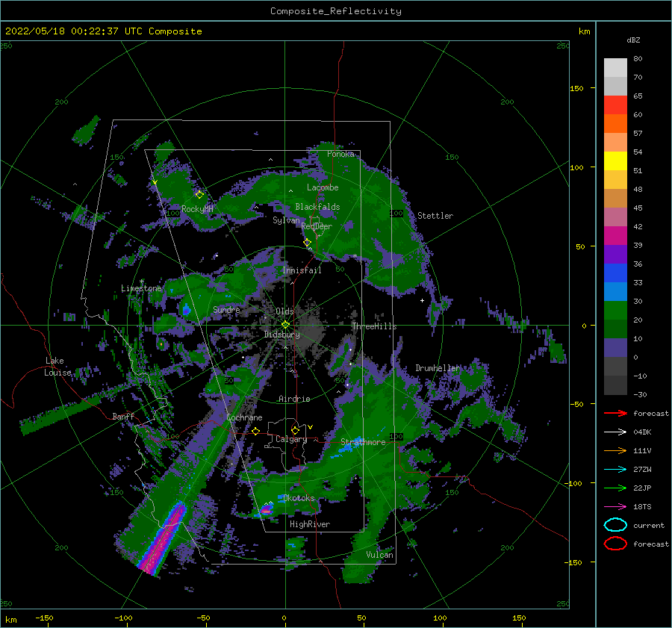The width and height of the screenshot is (672, 628).
Task: Click the Okotoks label
Action: tap(299, 498)
